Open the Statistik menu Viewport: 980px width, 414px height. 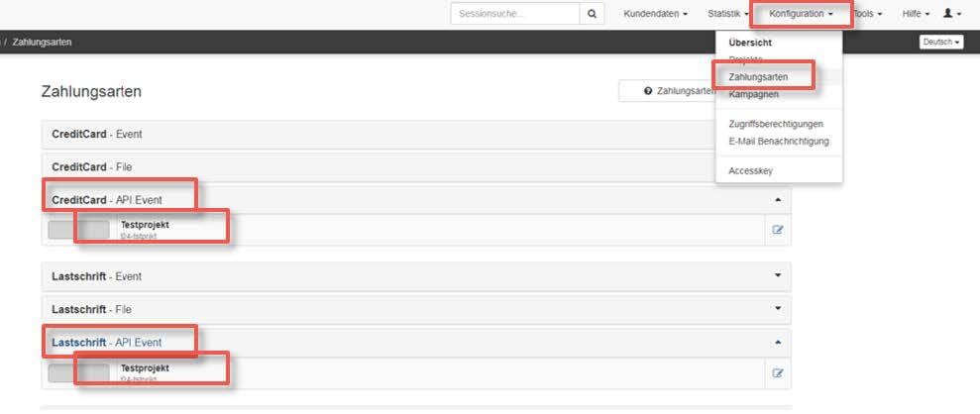(727, 14)
